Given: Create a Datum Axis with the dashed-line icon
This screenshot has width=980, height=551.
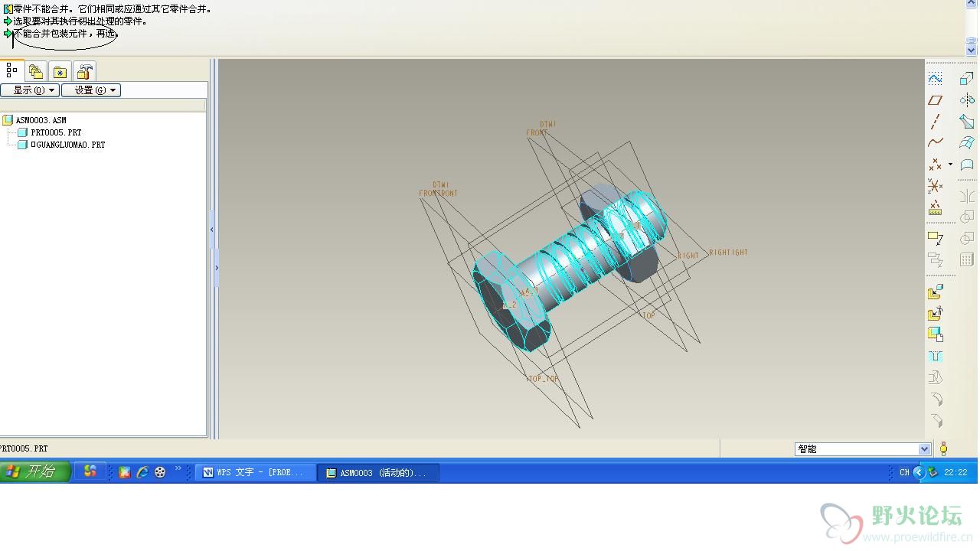Looking at the screenshot, I should 936,122.
